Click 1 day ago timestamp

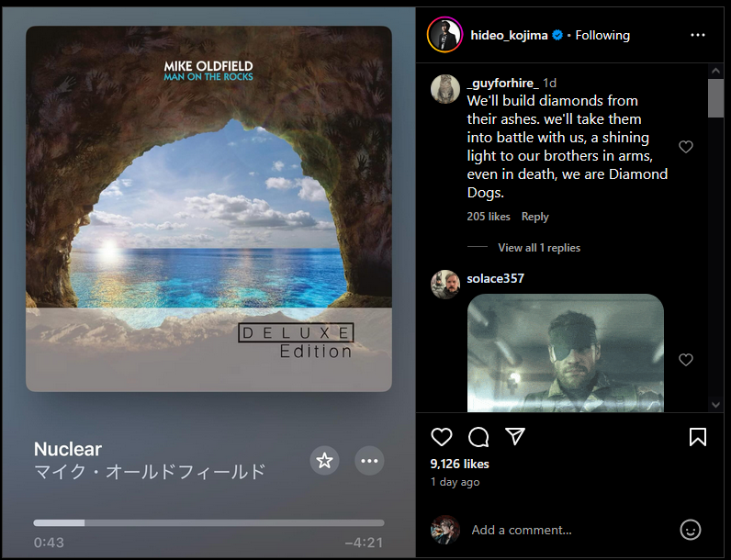(455, 482)
